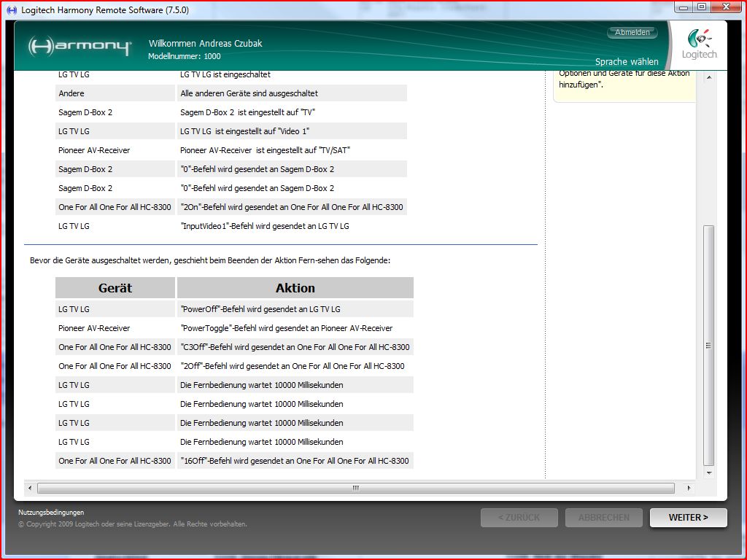Click the vertical scrollbar down arrow
This screenshot has width=747, height=560.
pyautogui.click(x=708, y=473)
